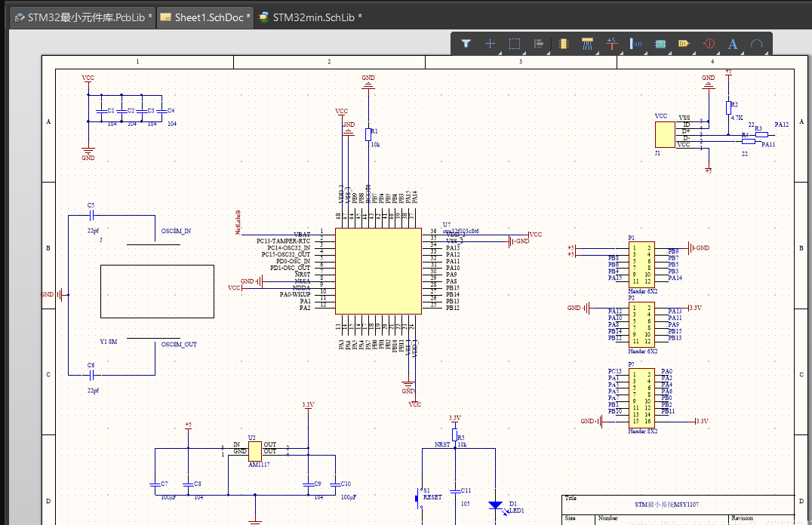Viewport: 812px width, 525px height.
Task: Click the +5 power port above C8
Action: [x=188, y=425]
